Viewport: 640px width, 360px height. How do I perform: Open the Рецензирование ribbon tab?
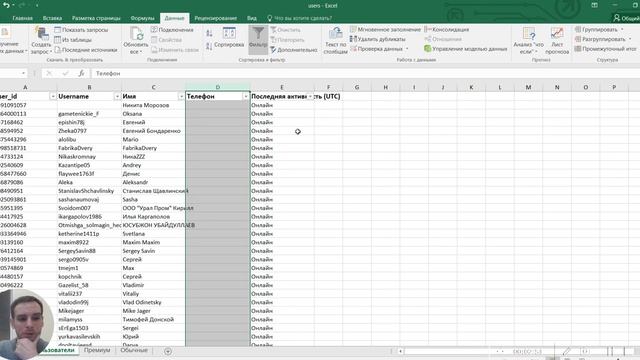216,18
